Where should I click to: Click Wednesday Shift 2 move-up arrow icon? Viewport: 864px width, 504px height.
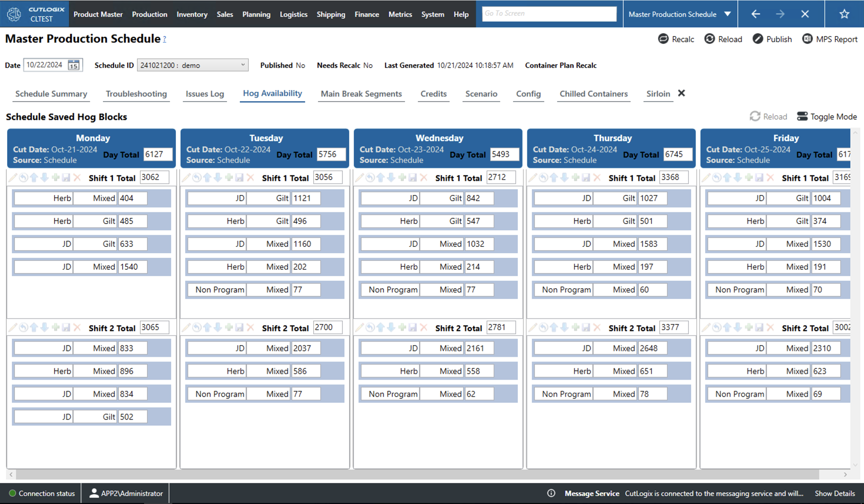380,327
